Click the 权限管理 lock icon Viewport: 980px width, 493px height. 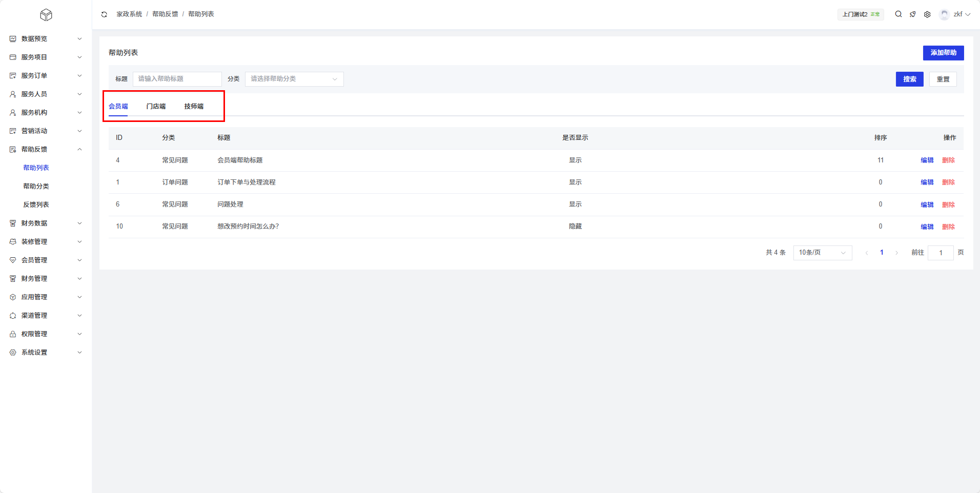[13, 334]
